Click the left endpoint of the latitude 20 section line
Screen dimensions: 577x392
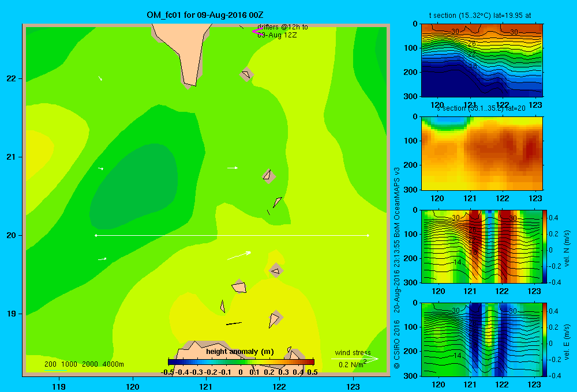point(96,235)
